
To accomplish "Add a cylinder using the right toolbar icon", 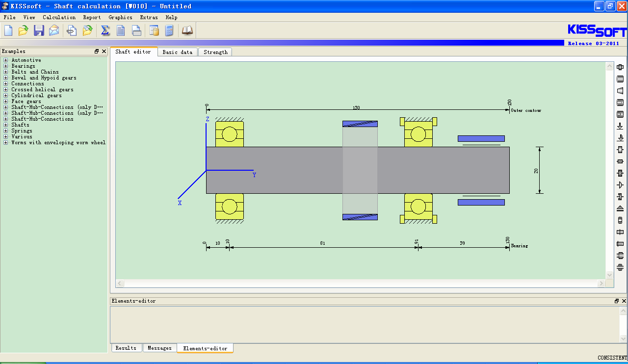I will 620,79.
